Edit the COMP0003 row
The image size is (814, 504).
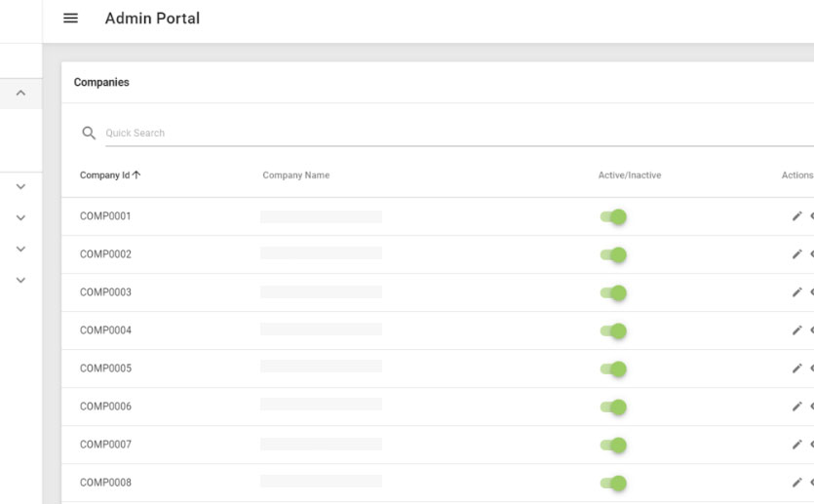click(x=796, y=292)
